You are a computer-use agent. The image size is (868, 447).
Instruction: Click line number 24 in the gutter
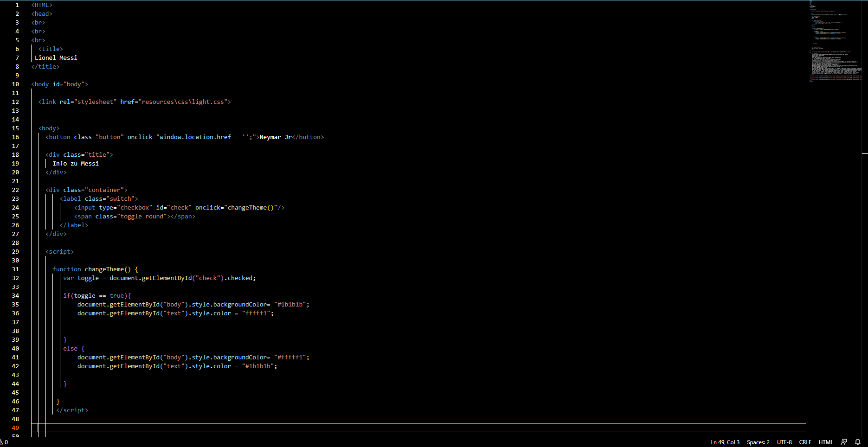click(x=15, y=207)
